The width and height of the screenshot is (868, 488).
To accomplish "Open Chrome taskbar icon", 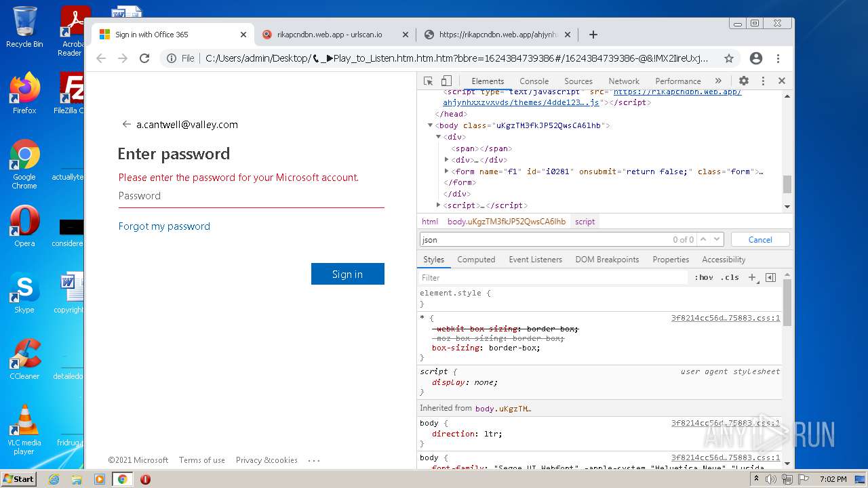I will [122, 479].
